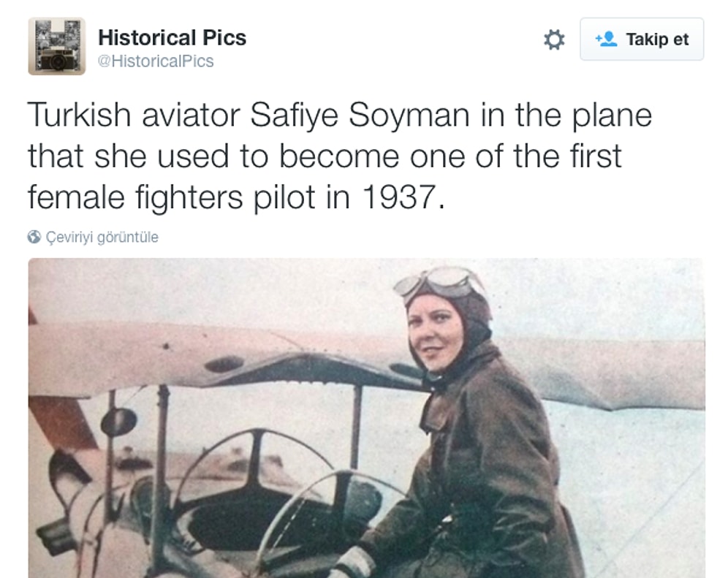Follow the account via Takip et
Viewport: 728px width, 578px height.
pos(641,39)
